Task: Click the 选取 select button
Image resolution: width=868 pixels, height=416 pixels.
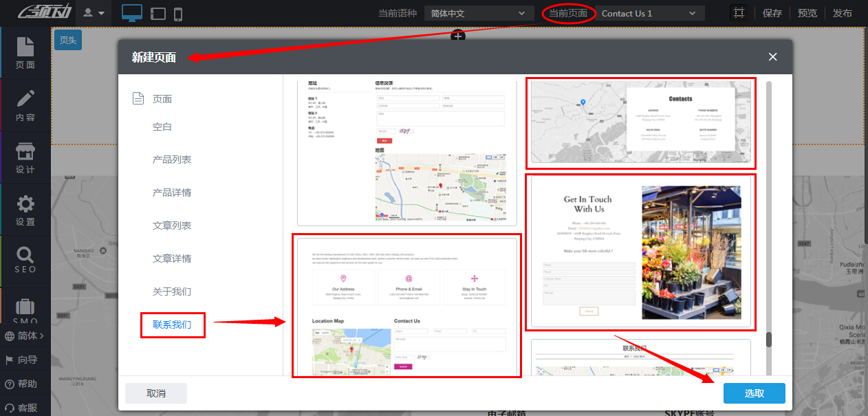Action: (x=754, y=393)
